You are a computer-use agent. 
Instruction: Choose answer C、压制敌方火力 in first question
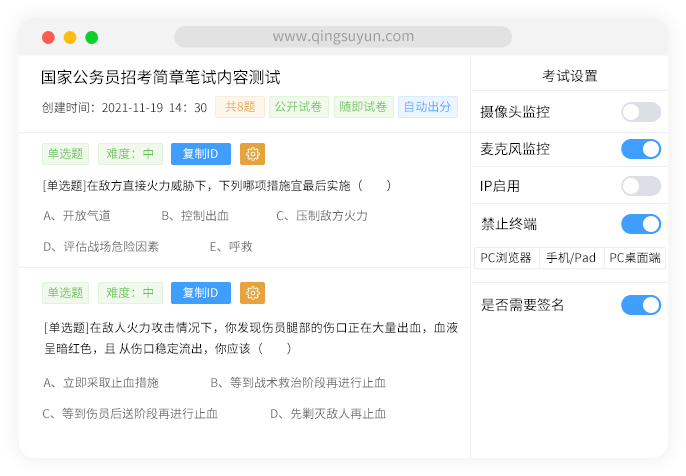tap(322, 215)
